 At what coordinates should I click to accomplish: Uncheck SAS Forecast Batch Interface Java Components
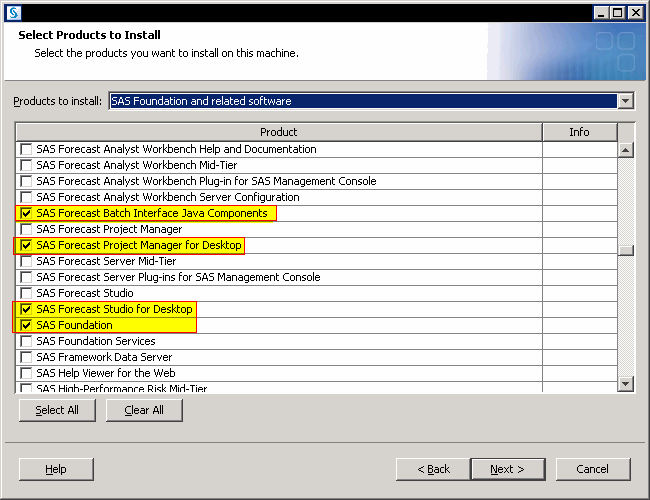[x=26, y=213]
